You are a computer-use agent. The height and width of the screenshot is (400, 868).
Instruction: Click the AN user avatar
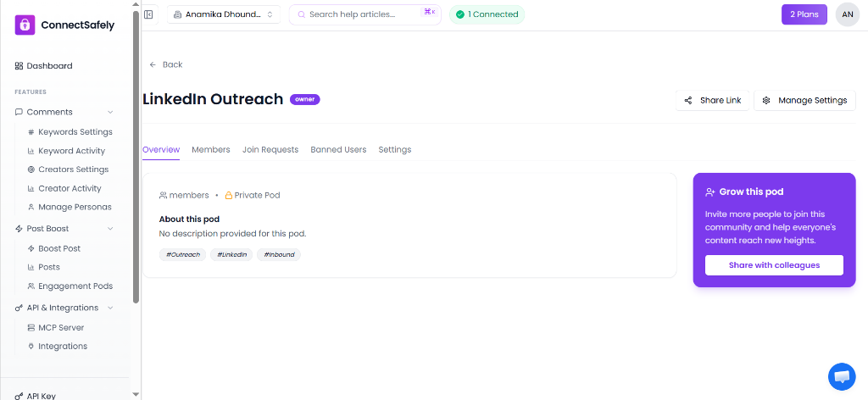click(847, 14)
